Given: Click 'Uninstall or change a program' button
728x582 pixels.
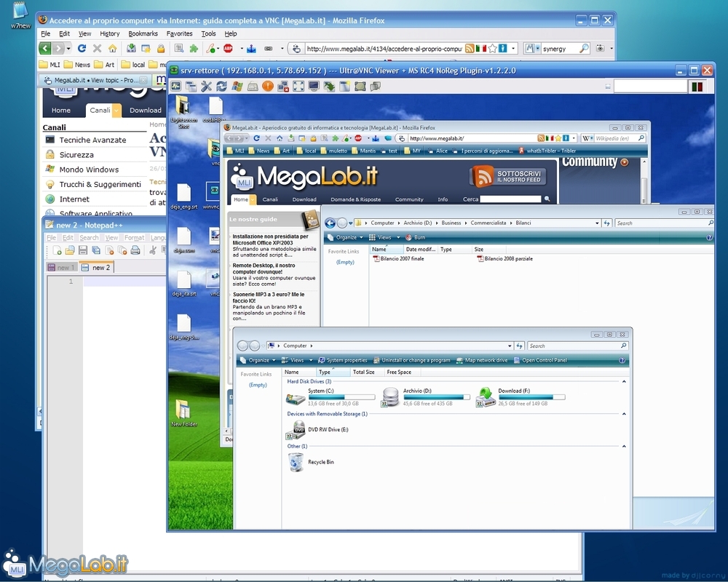Looking at the screenshot, I should coord(412,360).
